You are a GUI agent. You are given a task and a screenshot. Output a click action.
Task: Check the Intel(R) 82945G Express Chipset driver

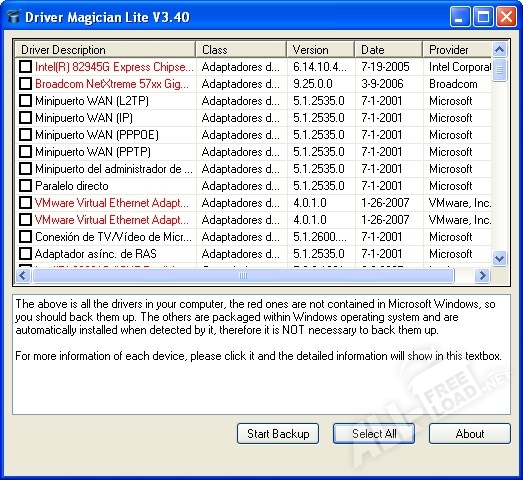25,67
